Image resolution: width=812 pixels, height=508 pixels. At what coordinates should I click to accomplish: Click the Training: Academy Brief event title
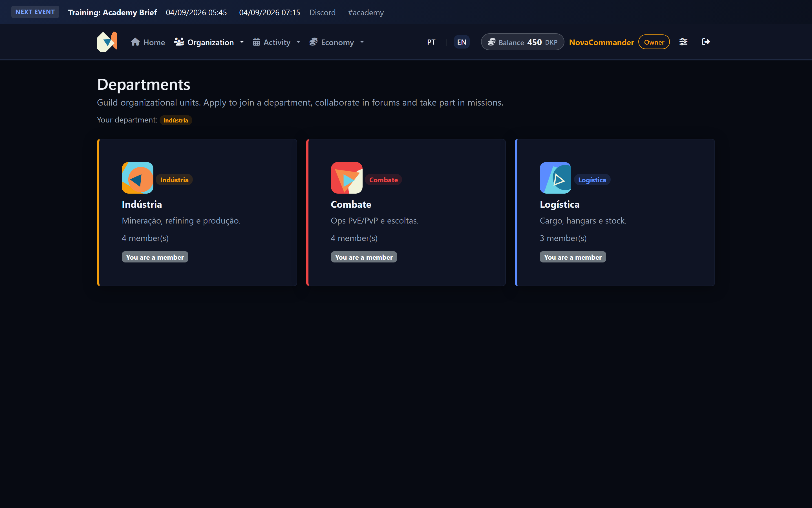pos(112,12)
